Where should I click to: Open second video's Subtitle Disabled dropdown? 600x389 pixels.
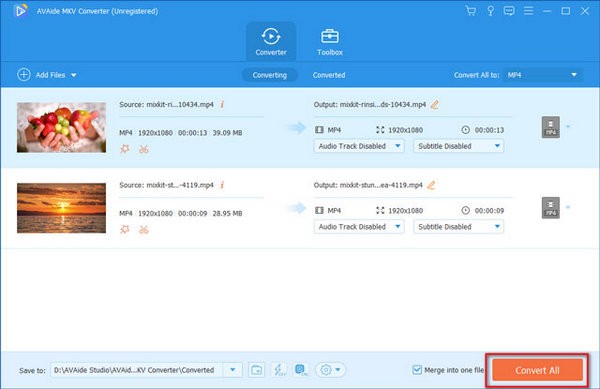(x=458, y=227)
